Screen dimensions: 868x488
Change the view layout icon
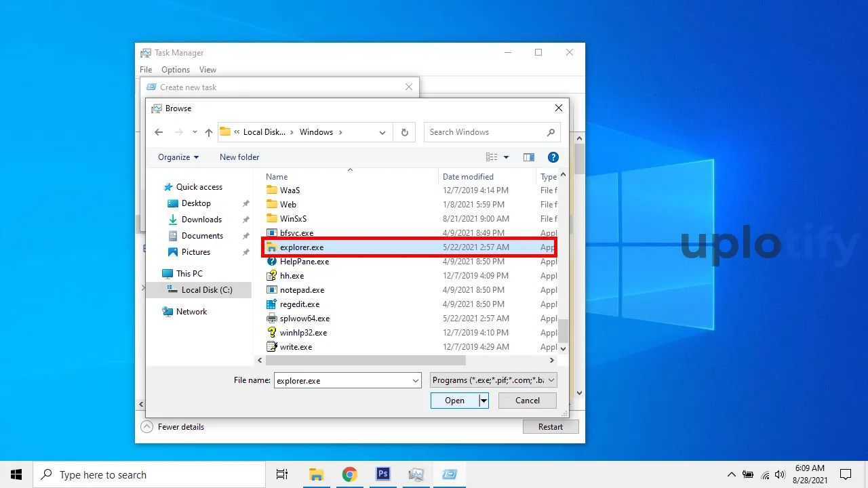click(492, 157)
